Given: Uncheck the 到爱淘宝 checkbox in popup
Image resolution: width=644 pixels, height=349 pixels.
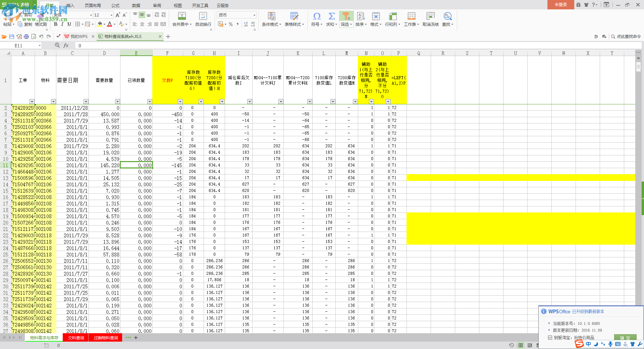Looking at the screenshot, I should 550,338.
